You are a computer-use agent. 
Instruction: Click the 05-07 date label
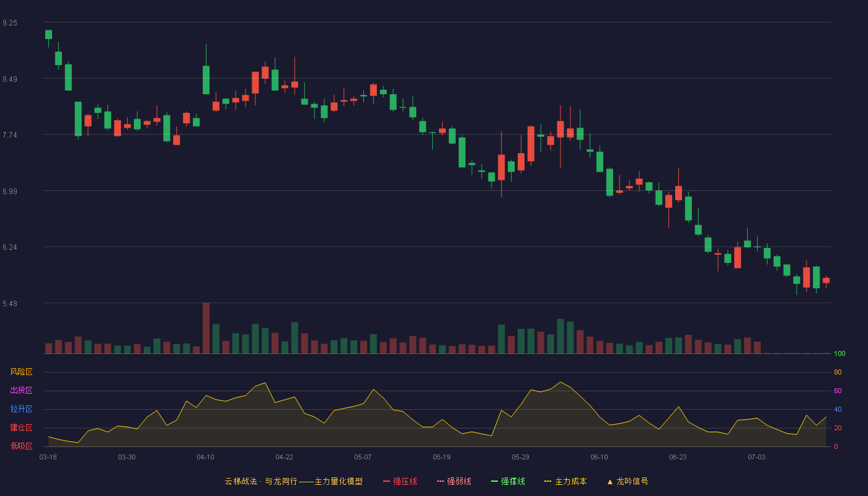tap(363, 457)
